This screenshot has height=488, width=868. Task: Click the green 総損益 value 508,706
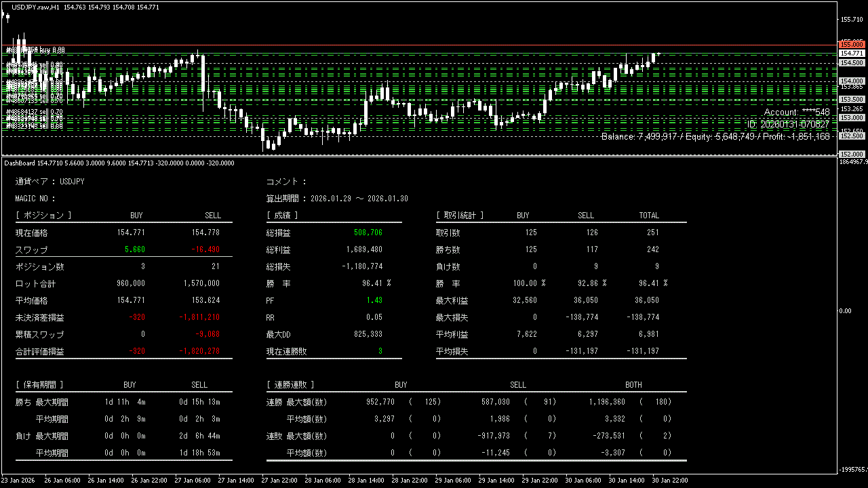pyautogui.click(x=368, y=232)
